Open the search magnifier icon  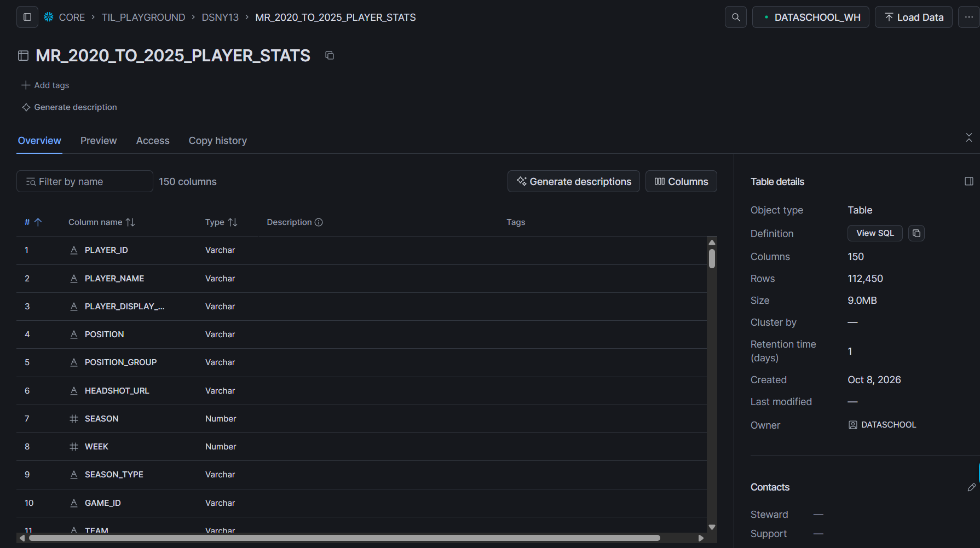point(736,17)
